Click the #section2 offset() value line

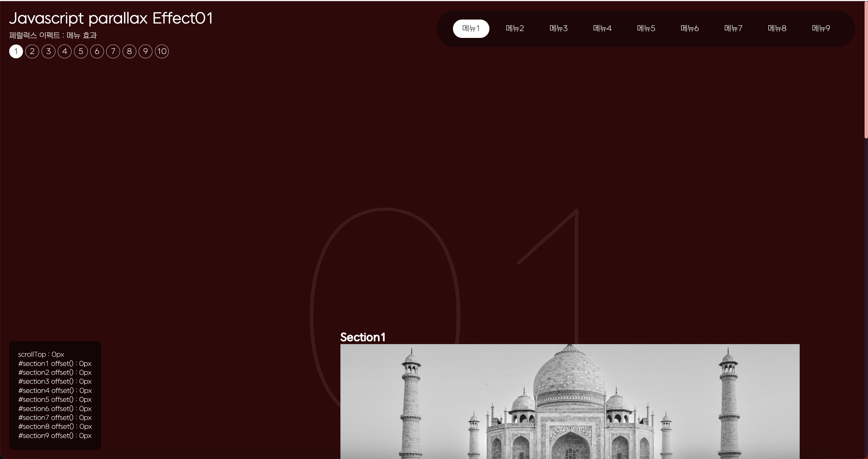tap(55, 372)
